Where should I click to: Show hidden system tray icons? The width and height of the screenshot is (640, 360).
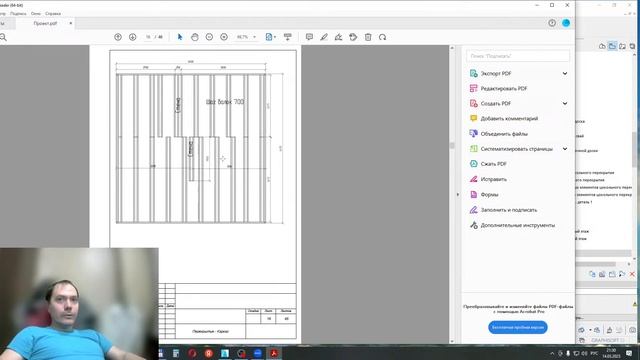click(x=552, y=353)
